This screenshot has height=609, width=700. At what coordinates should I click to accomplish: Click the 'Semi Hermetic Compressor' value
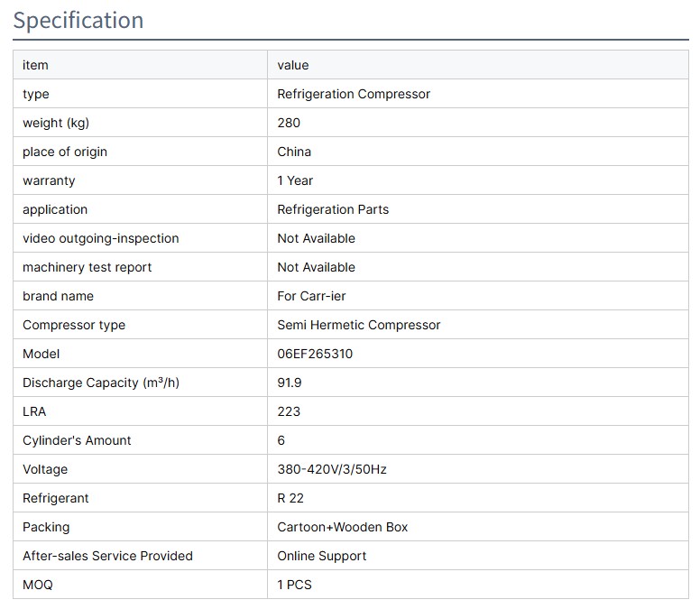point(358,325)
